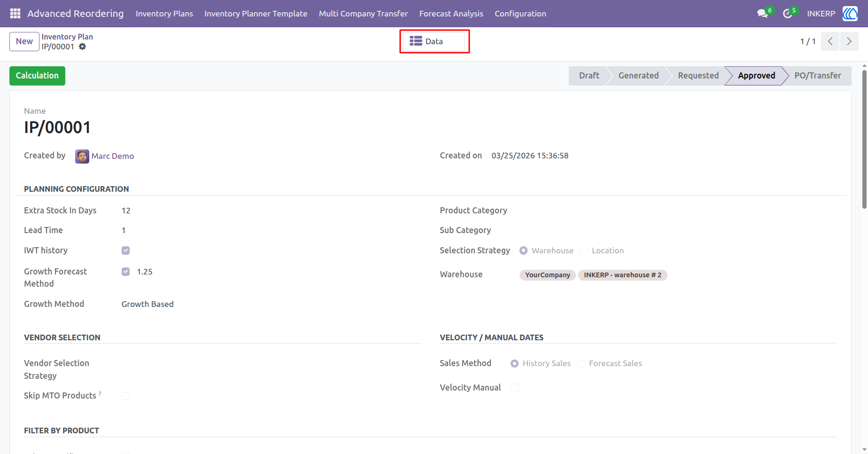
Task: Click Marc Demo's avatar picture
Action: [82, 156]
